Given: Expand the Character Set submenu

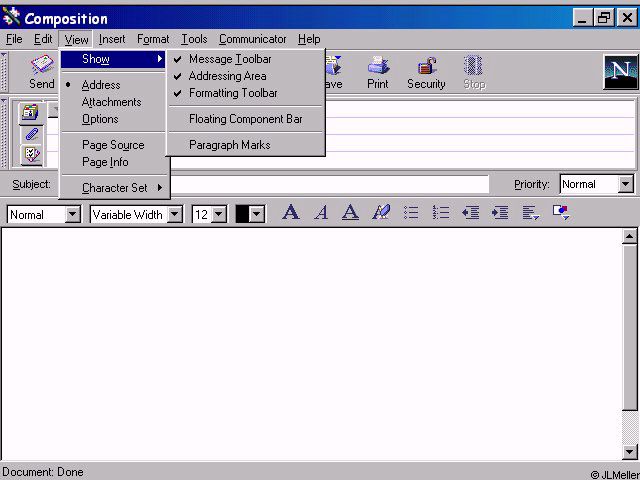Looking at the screenshot, I should (114, 188).
